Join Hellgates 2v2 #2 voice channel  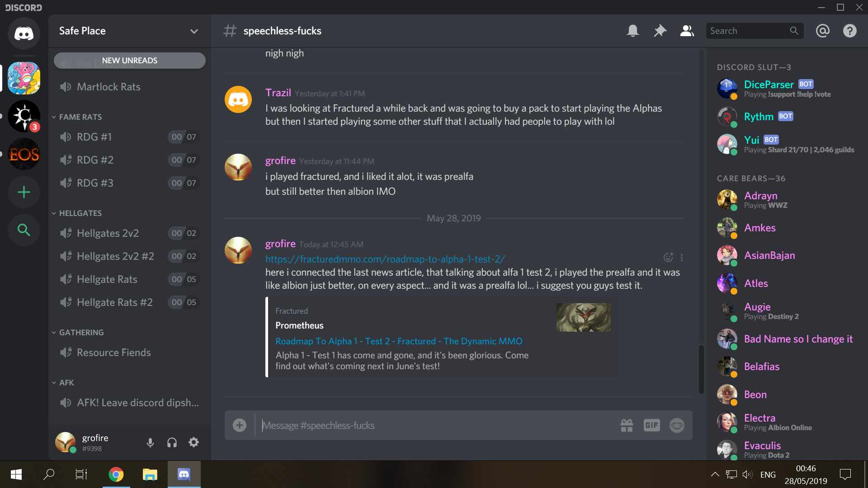click(129, 256)
